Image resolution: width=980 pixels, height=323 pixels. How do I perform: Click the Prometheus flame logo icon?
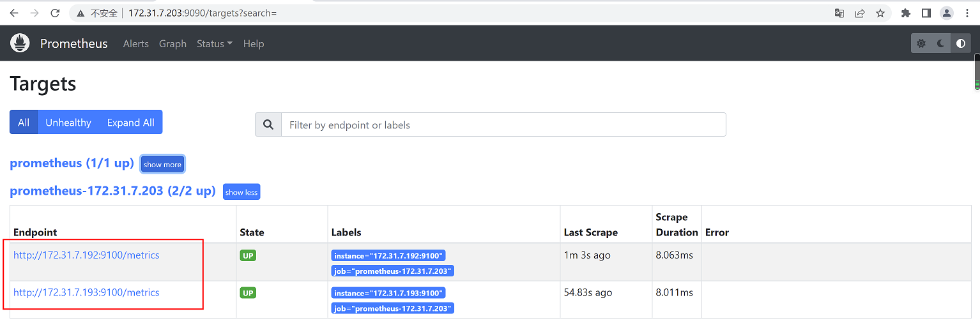(20, 43)
